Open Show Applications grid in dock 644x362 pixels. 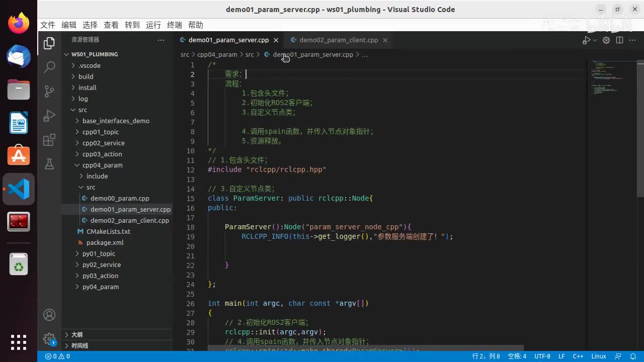(x=19, y=342)
